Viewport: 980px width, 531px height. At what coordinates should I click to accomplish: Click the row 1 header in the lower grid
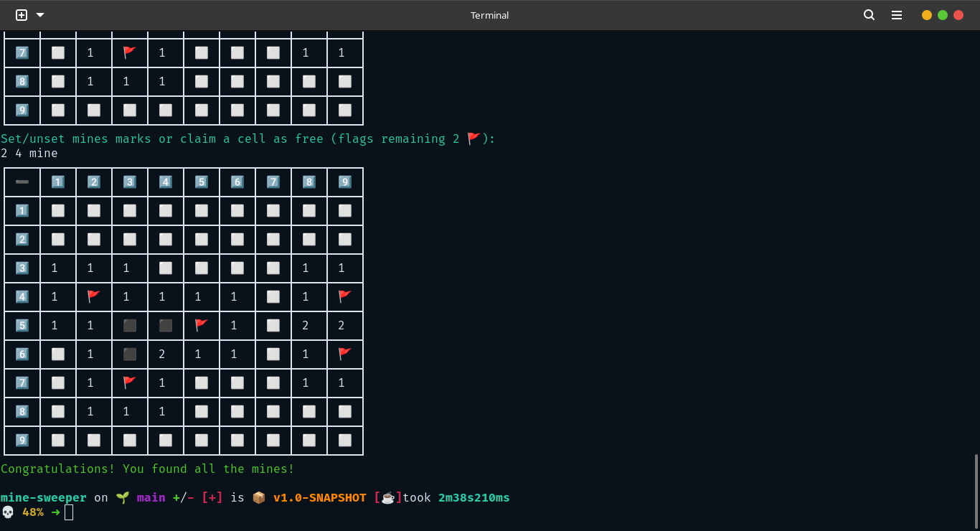click(x=22, y=210)
